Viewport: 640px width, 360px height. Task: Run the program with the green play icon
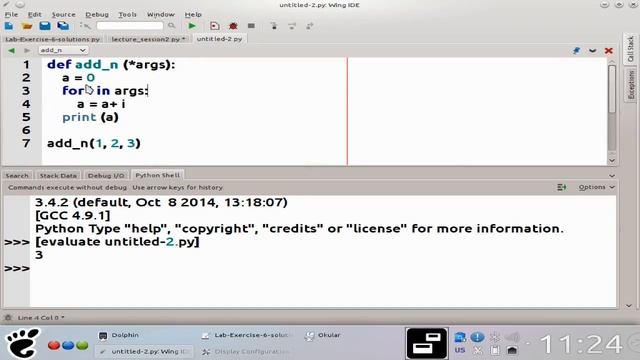click(192, 26)
